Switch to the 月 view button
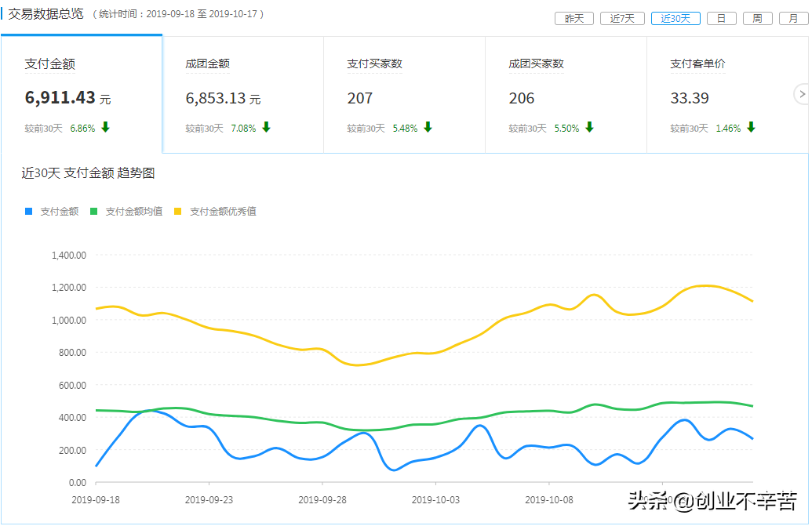The height and width of the screenshot is (526, 812). coord(793,19)
